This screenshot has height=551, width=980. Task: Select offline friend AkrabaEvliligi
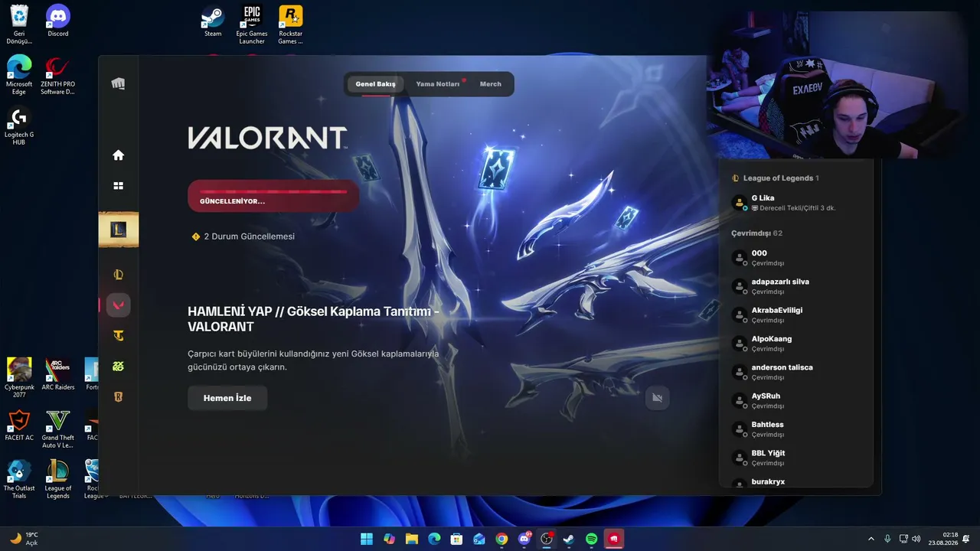click(x=796, y=315)
